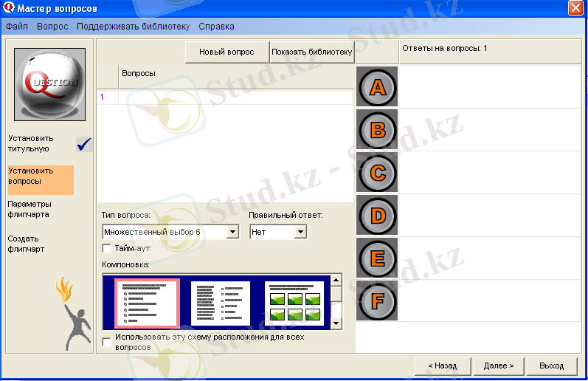The height and width of the screenshot is (381, 588).
Task: Click the answer B round icon
Action: pos(377,131)
